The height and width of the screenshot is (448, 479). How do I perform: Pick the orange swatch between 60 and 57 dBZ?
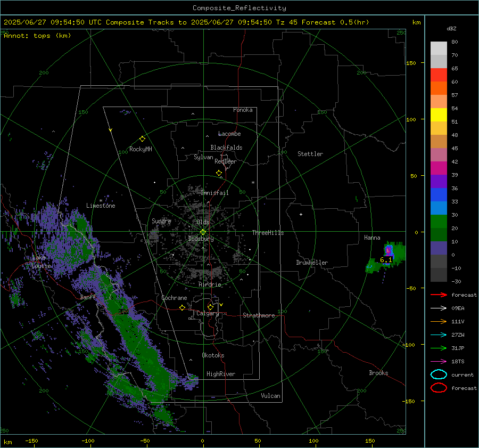pos(439,88)
